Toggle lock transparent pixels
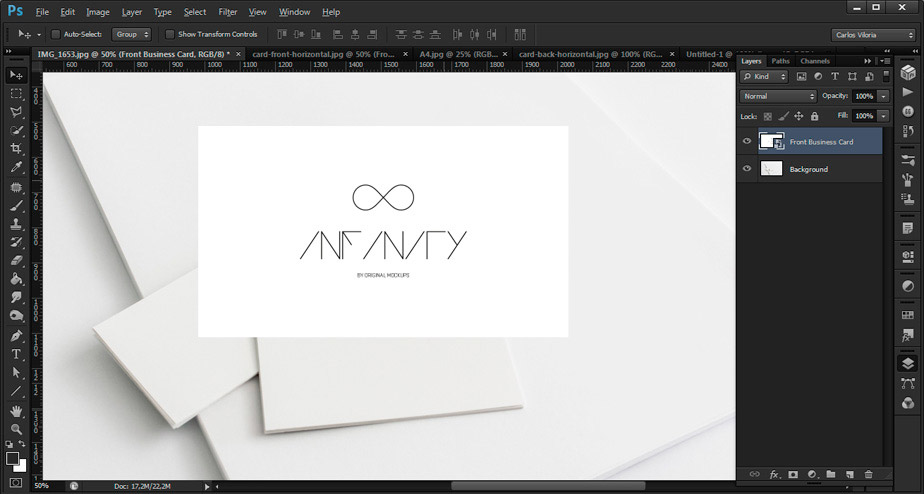 [x=767, y=116]
